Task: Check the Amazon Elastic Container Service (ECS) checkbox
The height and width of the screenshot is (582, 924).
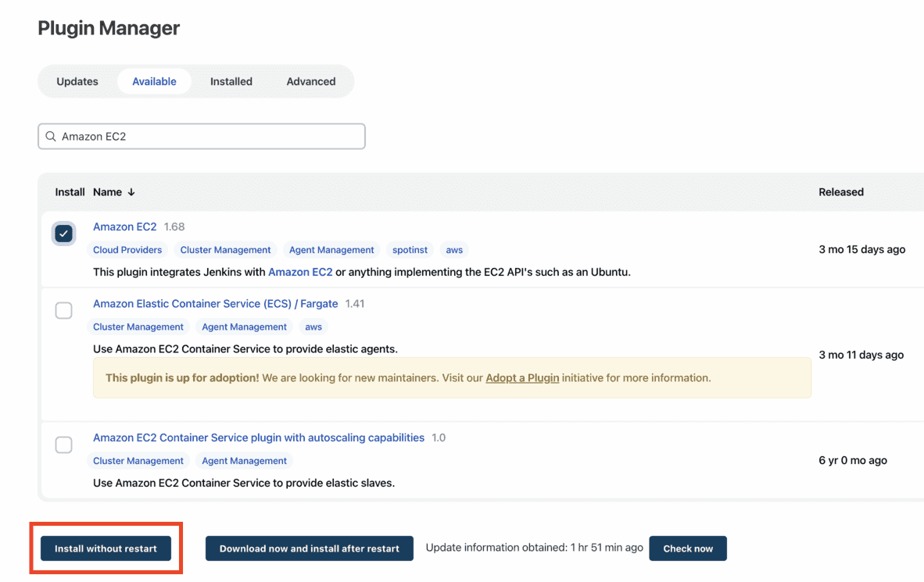Action: coord(63,310)
